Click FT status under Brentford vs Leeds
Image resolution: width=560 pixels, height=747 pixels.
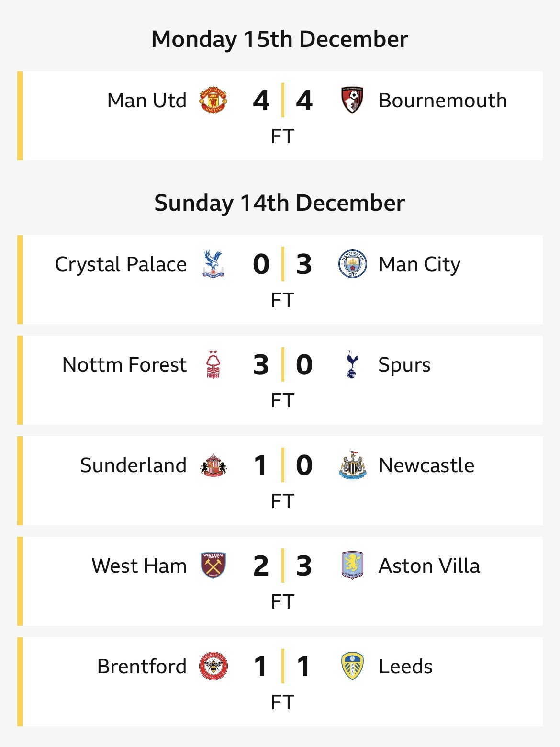point(282,702)
